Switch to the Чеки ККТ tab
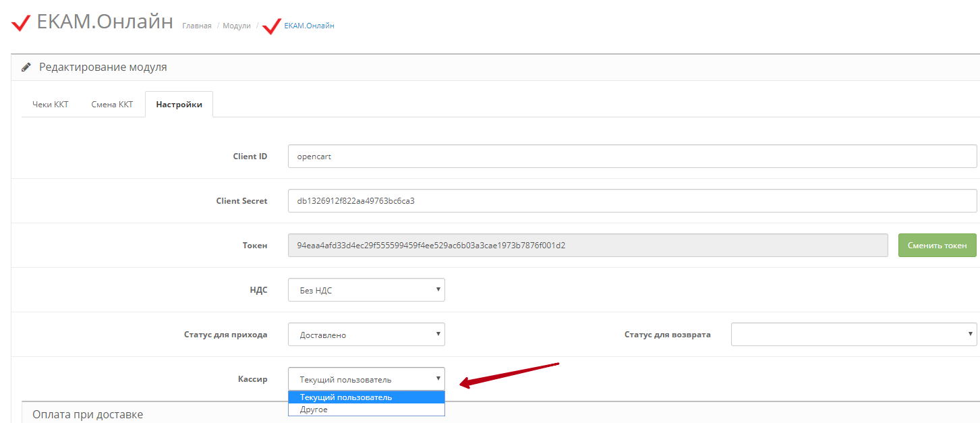This screenshot has height=423, width=980. click(x=51, y=105)
